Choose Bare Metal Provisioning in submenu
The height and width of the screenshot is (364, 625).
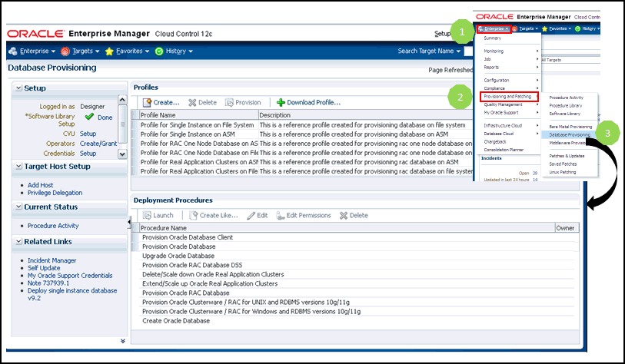[x=570, y=127]
